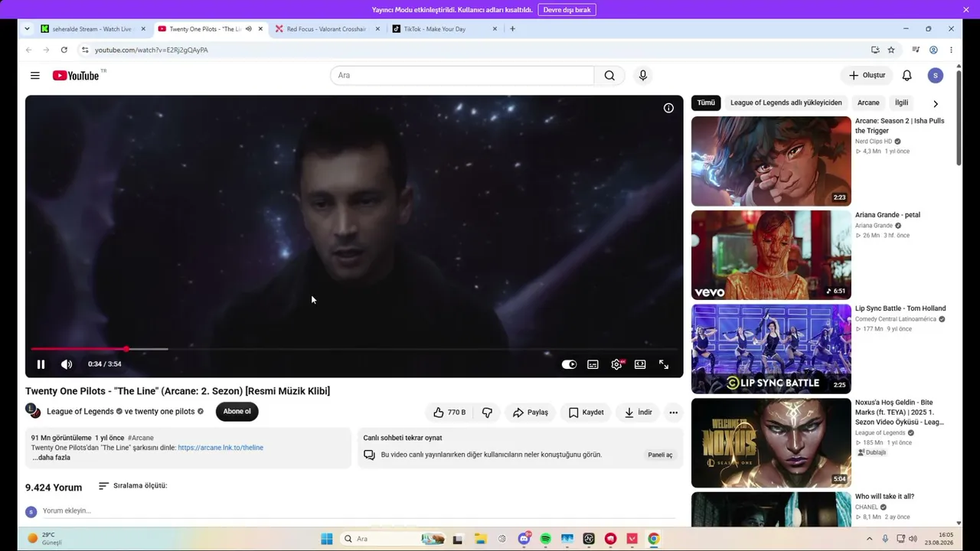Like the video with thumbs up
The height and width of the screenshot is (551, 980).
[x=449, y=412]
